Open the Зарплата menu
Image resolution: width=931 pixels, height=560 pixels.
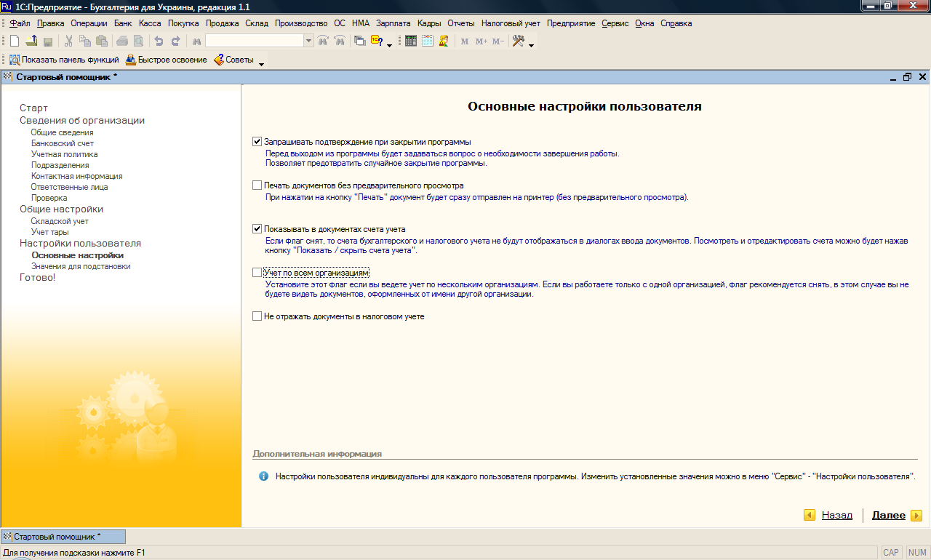tap(393, 23)
